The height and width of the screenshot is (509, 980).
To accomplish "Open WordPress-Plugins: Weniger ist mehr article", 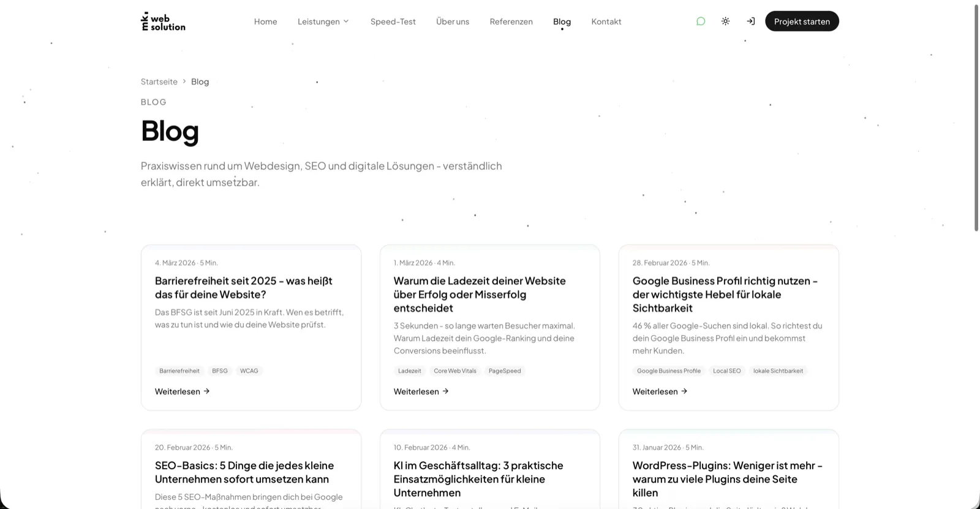I will click(728, 479).
